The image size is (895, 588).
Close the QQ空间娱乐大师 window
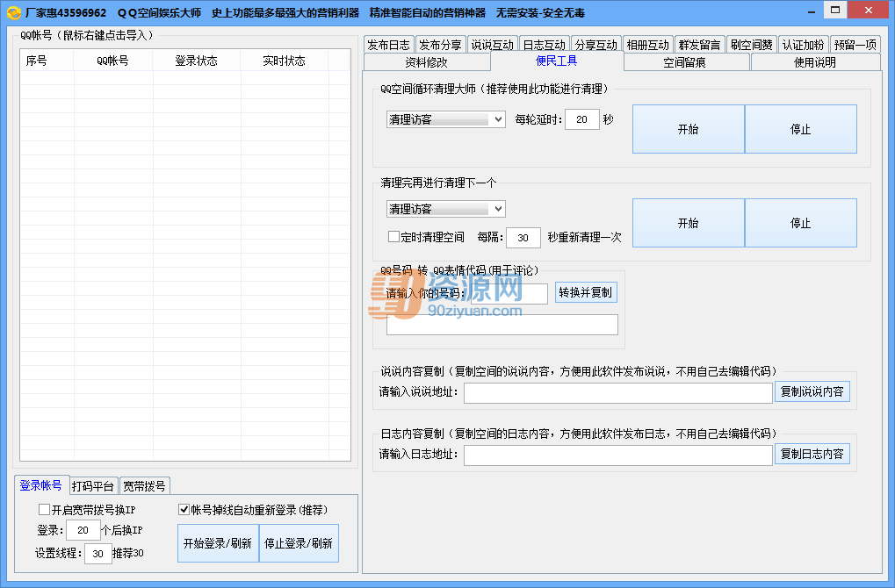coord(868,10)
